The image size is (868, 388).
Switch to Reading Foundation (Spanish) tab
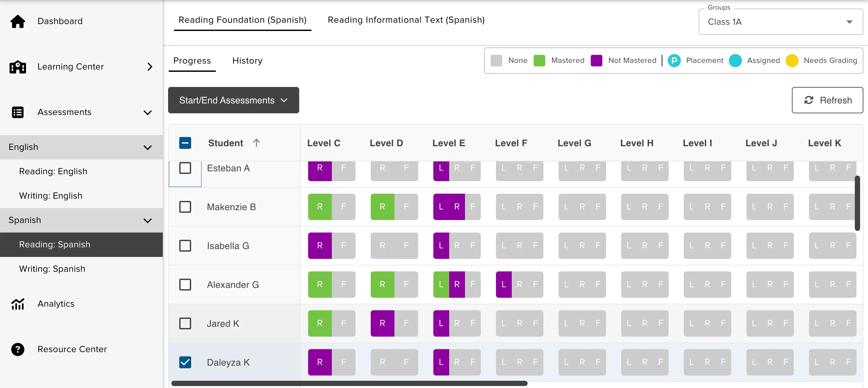point(243,20)
